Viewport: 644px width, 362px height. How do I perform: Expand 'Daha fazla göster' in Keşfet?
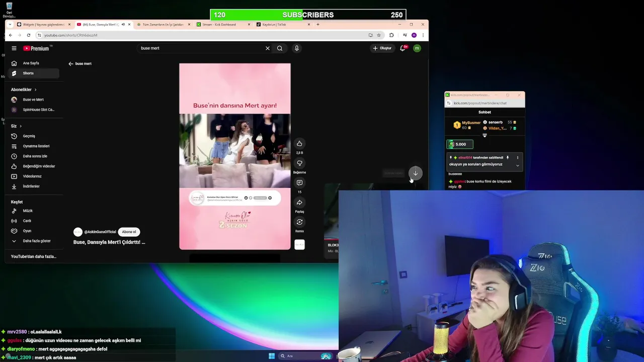coord(34,241)
